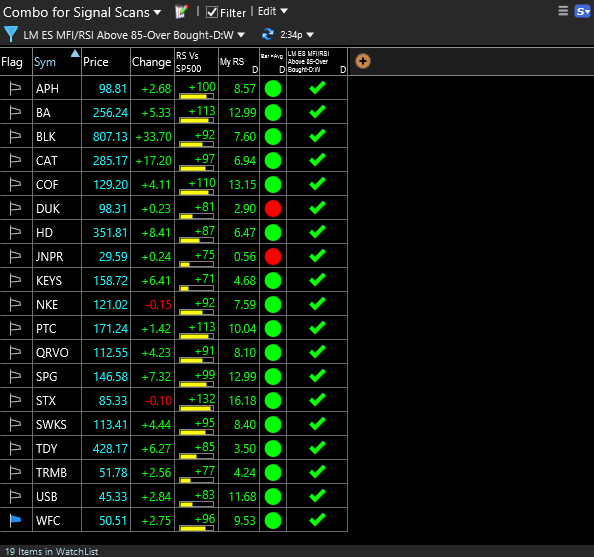Sort by the Flag column header
This screenshot has width=594, height=557.
16,62
